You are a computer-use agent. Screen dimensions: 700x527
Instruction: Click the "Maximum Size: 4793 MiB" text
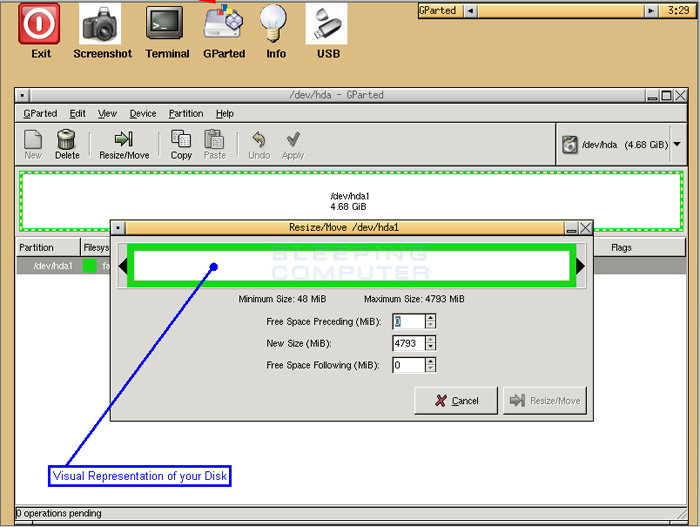pos(414,299)
